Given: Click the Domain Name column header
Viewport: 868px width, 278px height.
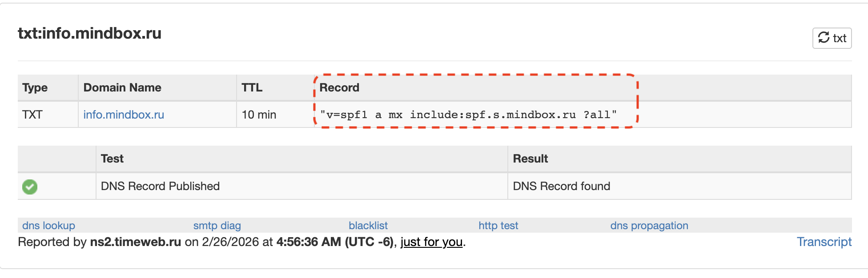Looking at the screenshot, I should point(122,87).
